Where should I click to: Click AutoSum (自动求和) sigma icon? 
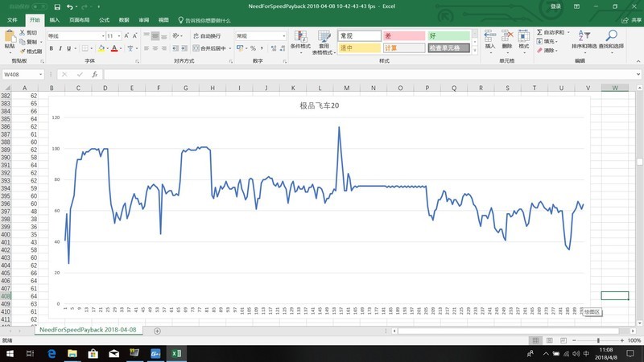[539, 32]
